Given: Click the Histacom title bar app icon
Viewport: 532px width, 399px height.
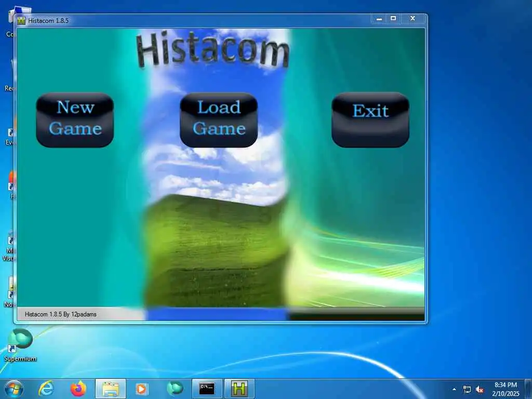Looking at the screenshot, I should [21, 21].
